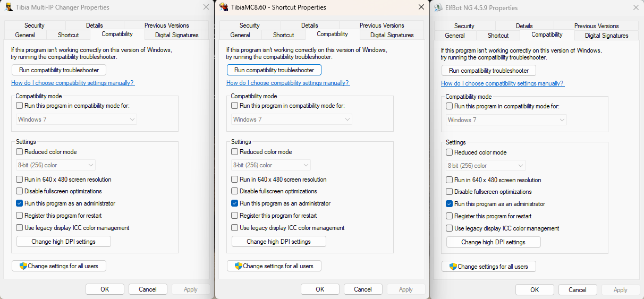Click Apply in the TibiaMC8.60 window
Viewport: 644px width, 299px height.
click(x=406, y=289)
